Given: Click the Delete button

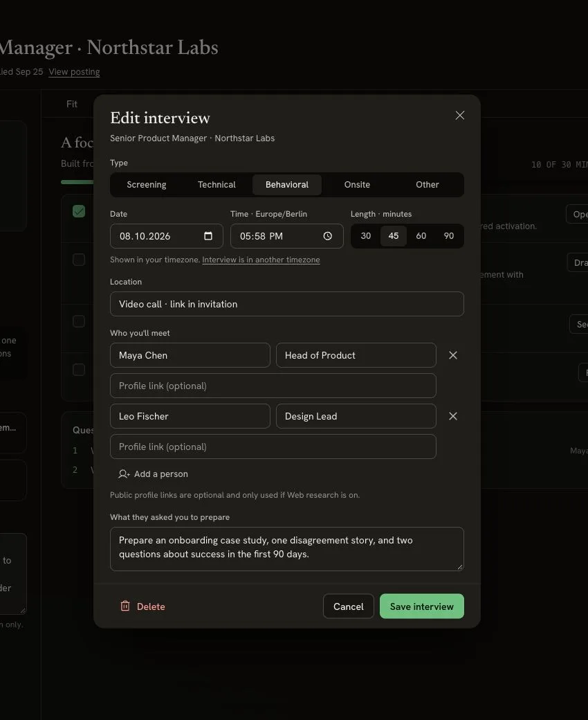Looking at the screenshot, I should click(143, 606).
